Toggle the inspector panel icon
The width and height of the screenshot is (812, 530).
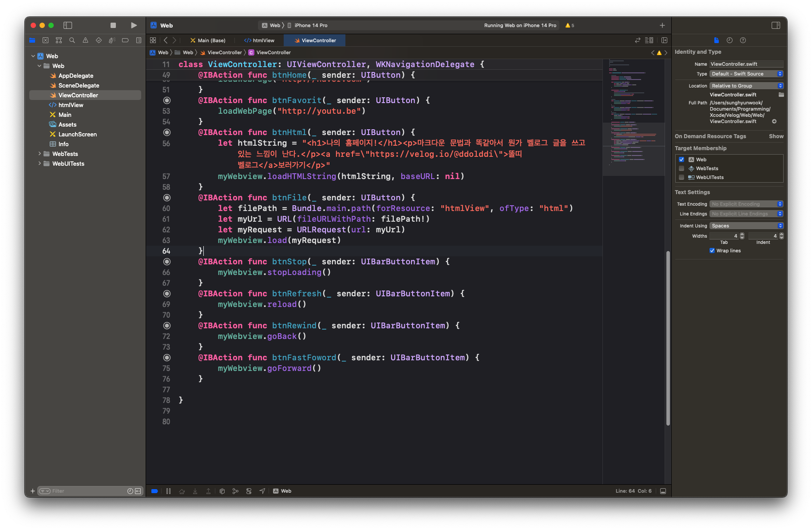776,25
